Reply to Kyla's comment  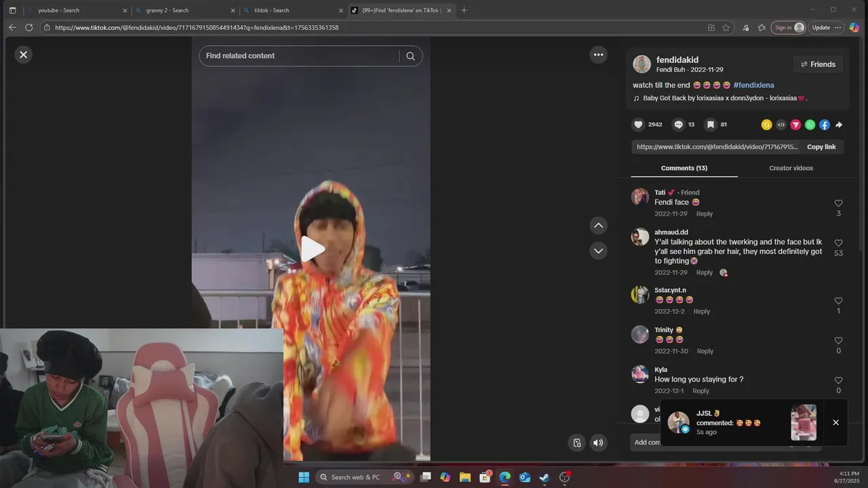[701, 391]
